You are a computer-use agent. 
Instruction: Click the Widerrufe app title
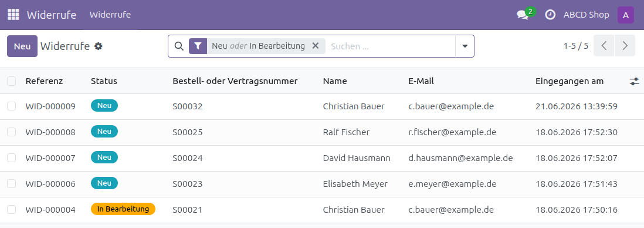pyautogui.click(x=52, y=15)
